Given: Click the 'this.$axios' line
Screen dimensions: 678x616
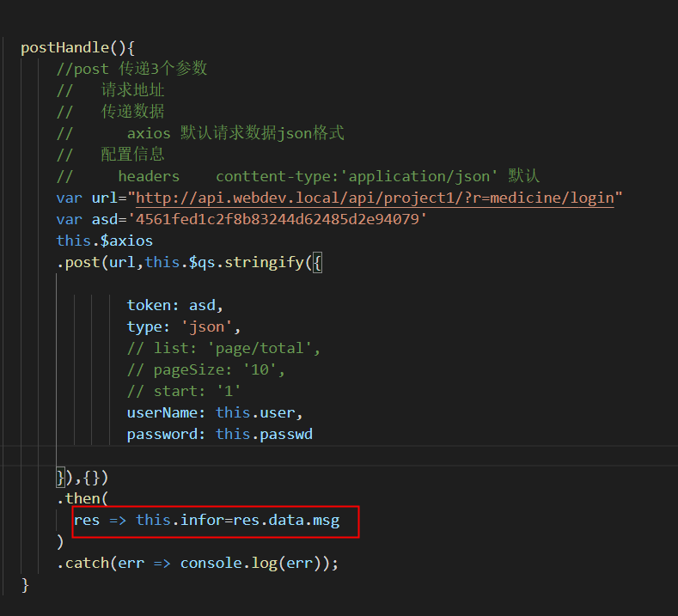Looking at the screenshot, I should tap(105, 241).
